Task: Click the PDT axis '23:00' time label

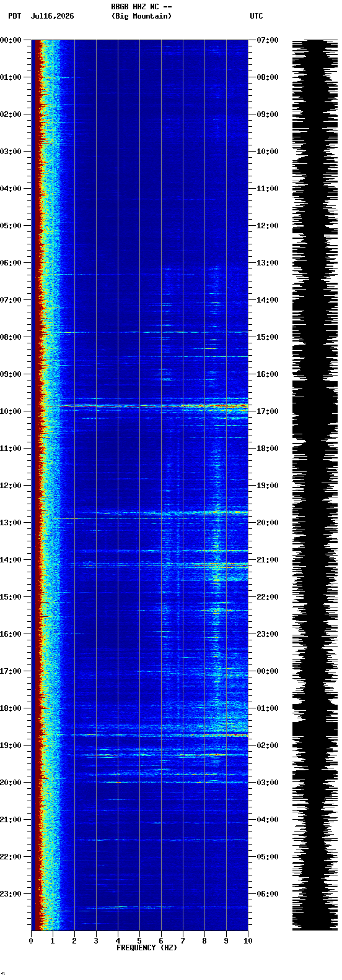Action: [11, 894]
